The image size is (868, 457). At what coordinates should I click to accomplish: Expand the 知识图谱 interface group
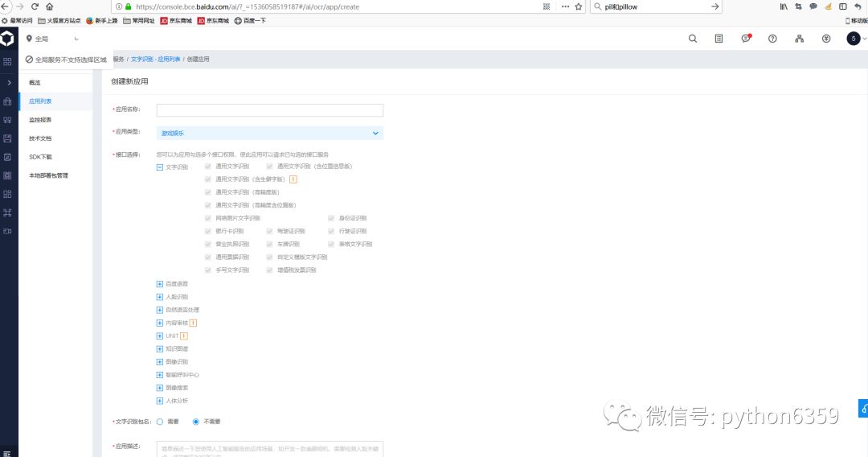pos(160,349)
